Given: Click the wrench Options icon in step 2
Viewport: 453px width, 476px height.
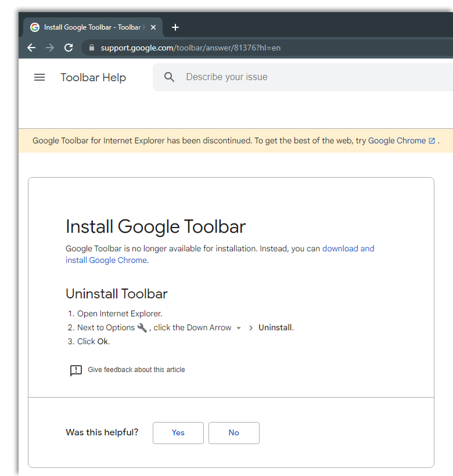Looking at the screenshot, I should [142, 328].
